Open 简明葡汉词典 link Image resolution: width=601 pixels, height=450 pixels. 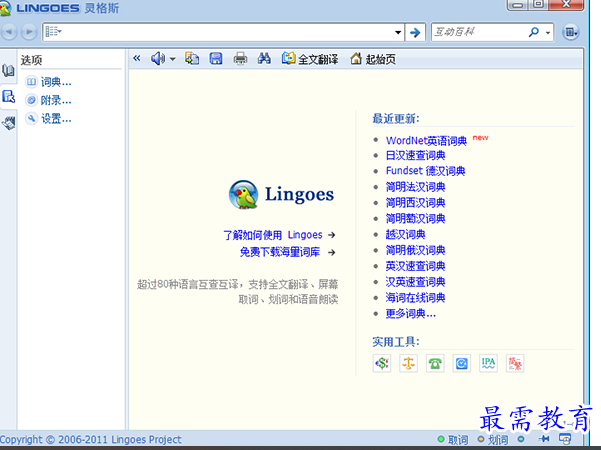pos(415,218)
